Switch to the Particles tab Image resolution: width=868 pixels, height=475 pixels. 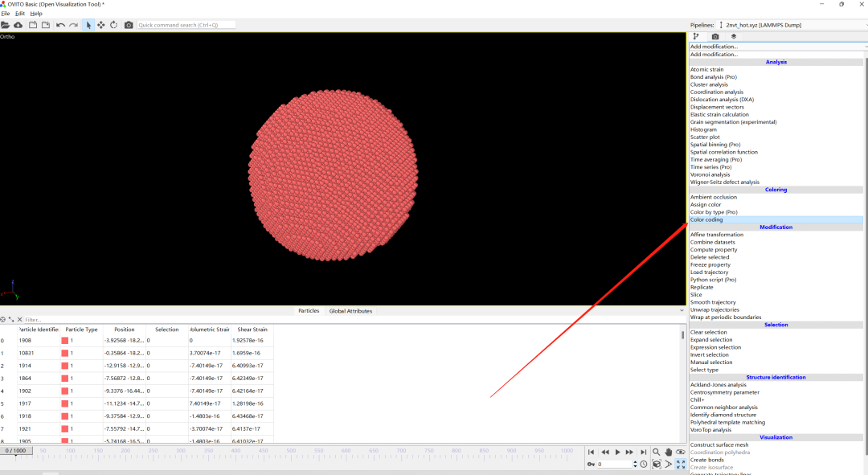(x=309, y=310)
